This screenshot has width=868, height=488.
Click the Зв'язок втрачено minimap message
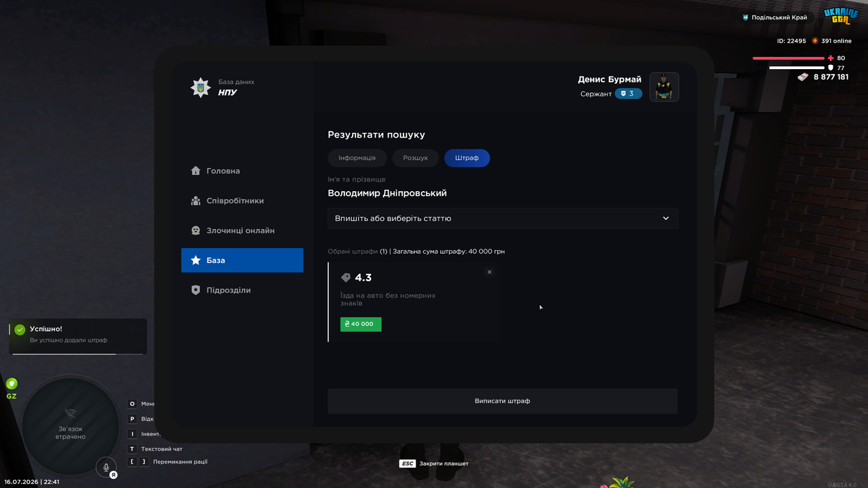(71, 432)
